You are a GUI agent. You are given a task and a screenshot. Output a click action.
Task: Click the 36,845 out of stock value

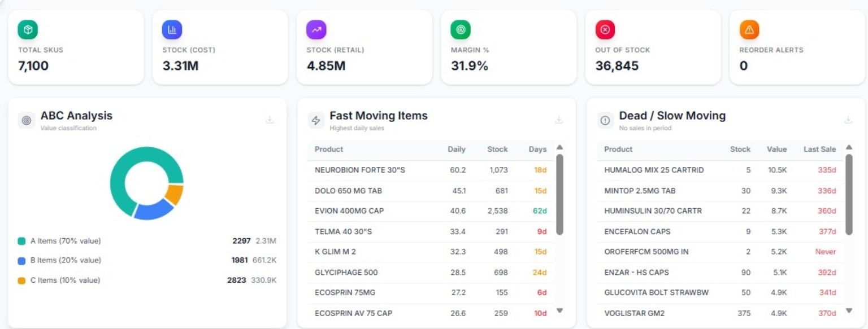pyautogui.click(x=617, y=66)
